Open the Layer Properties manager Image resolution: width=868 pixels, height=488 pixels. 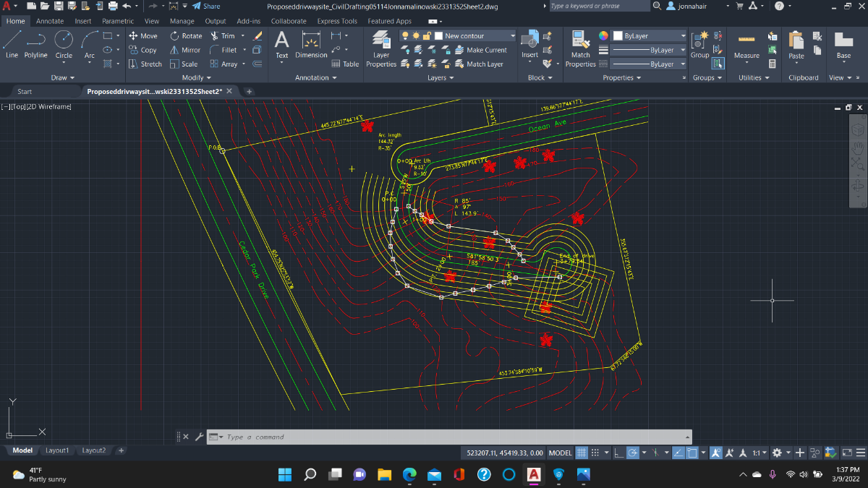(x=380, y=49)
